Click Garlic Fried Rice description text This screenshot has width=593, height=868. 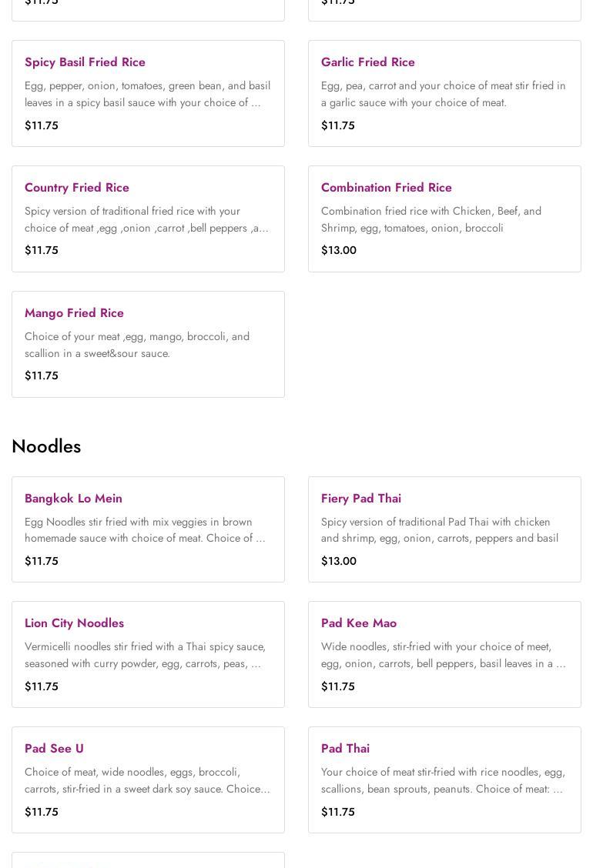tap(443, 94)
